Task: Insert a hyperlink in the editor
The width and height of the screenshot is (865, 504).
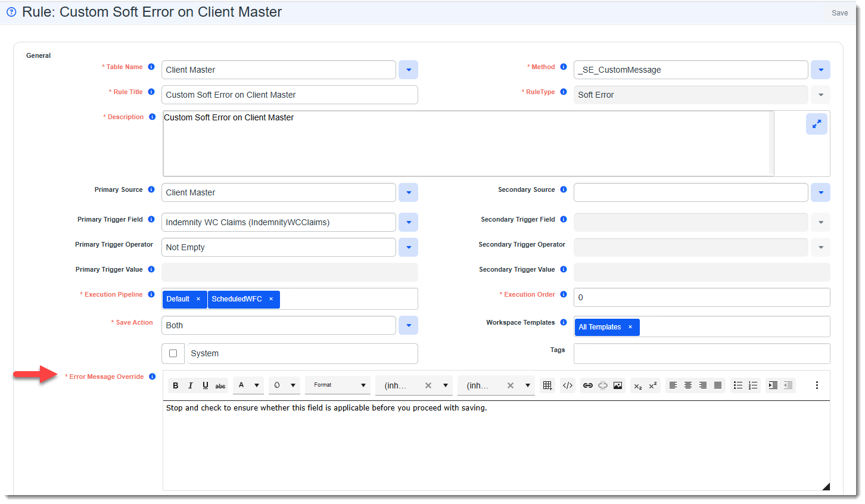Action: point(588,385)
